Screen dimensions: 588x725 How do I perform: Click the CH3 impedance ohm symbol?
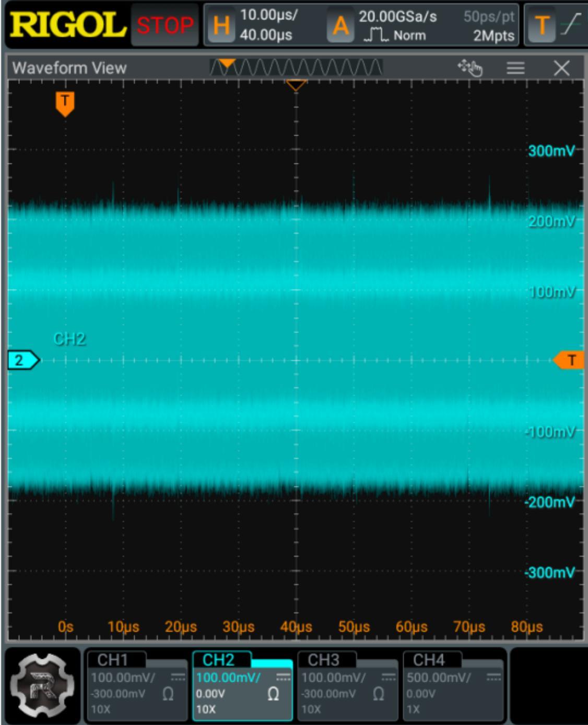pos(379,694)
